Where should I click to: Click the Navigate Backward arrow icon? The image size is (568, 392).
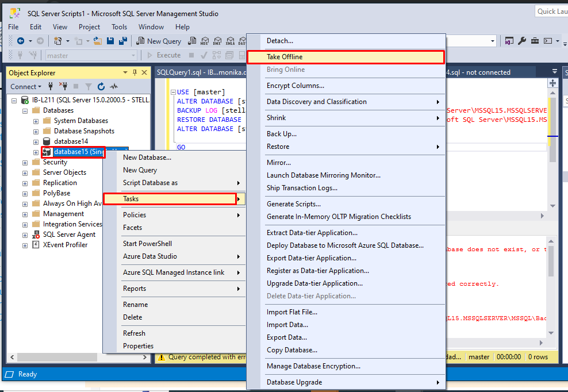[x=21, y=41]
